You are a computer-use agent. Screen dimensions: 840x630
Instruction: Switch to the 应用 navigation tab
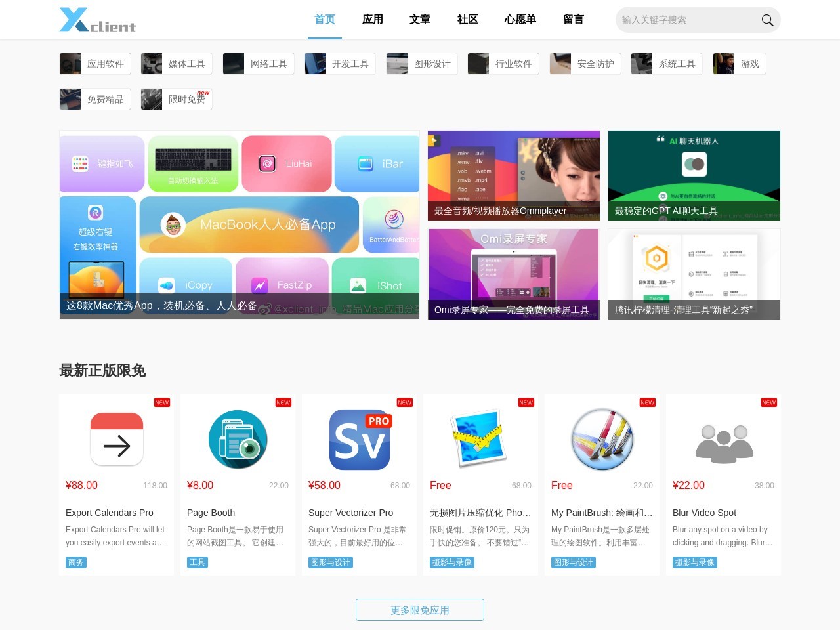(x=372, y=20)
